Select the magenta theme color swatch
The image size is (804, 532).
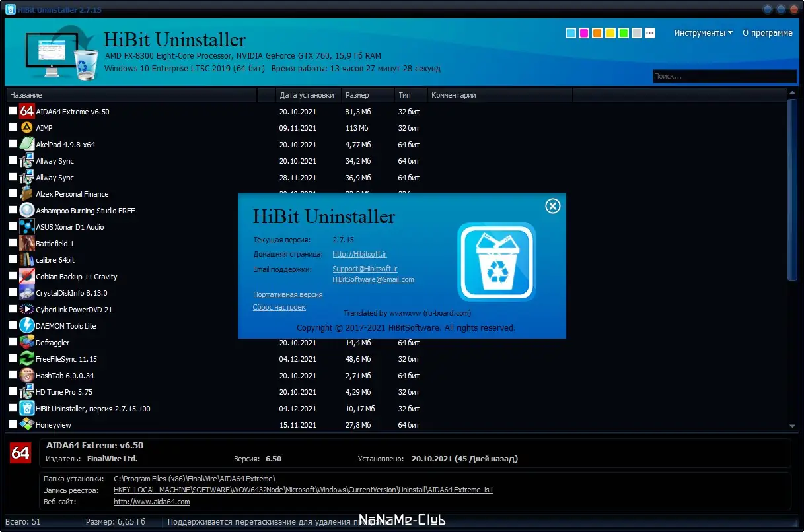point(584,33)
